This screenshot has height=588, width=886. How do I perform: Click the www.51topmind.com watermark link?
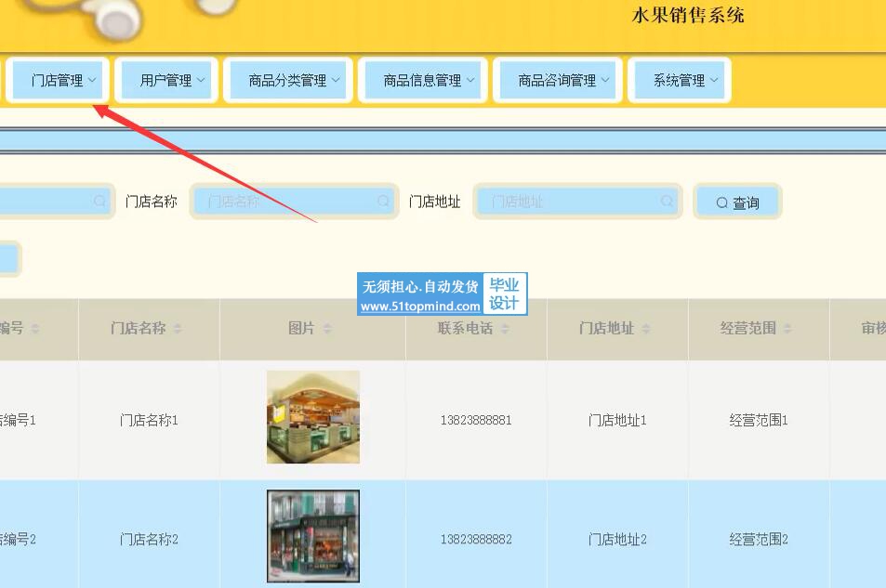(420, 307)
